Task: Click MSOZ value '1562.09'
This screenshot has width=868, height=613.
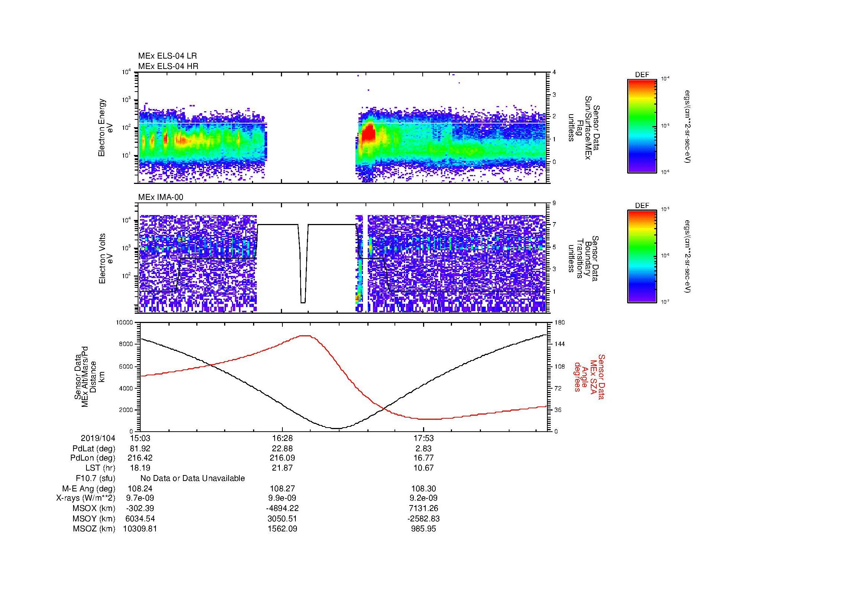Action: 282,529
